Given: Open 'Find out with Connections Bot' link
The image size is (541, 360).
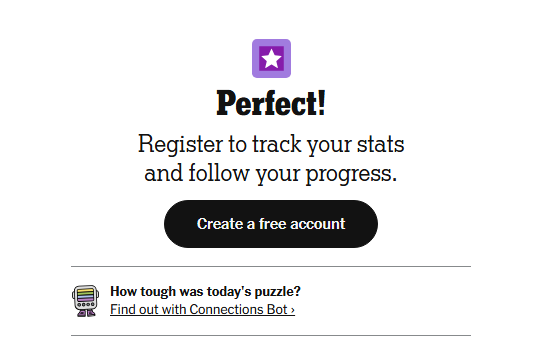Looking at the screenshot, I should pyautogui.click(x=202, y=310).
